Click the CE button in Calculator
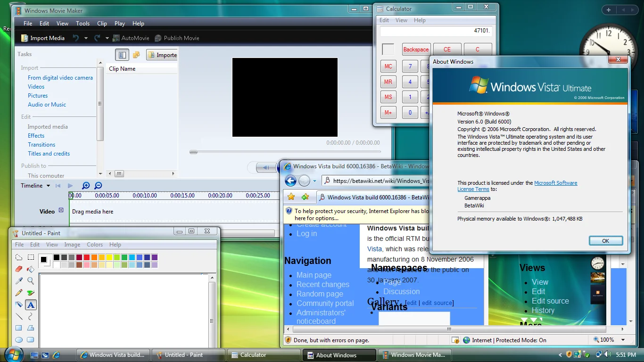 click(x=447, y=49)
